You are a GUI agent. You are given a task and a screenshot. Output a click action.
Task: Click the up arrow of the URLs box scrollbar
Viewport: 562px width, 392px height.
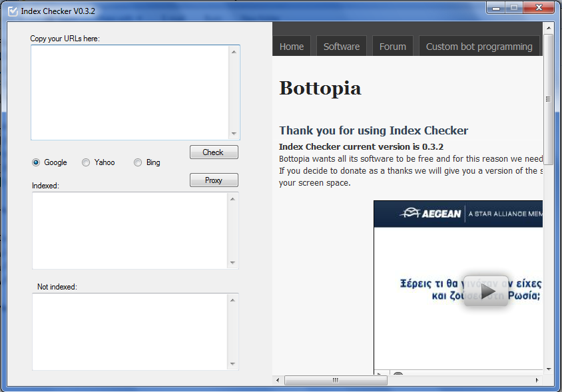point(234,52)
